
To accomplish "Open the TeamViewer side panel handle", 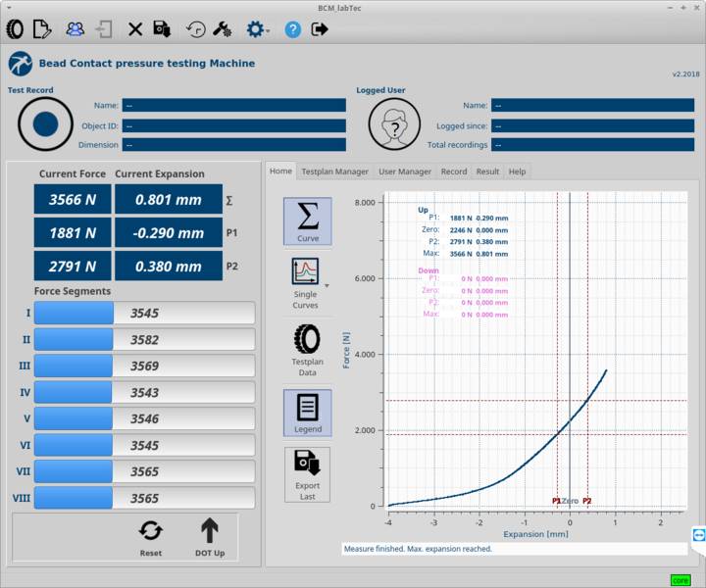I will pyautogui.click(x=698, y=534).
